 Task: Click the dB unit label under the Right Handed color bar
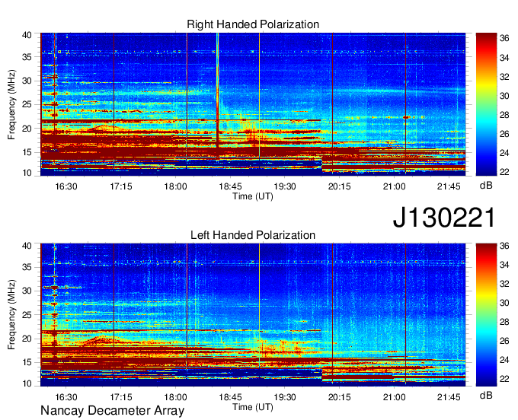point(486,186)
